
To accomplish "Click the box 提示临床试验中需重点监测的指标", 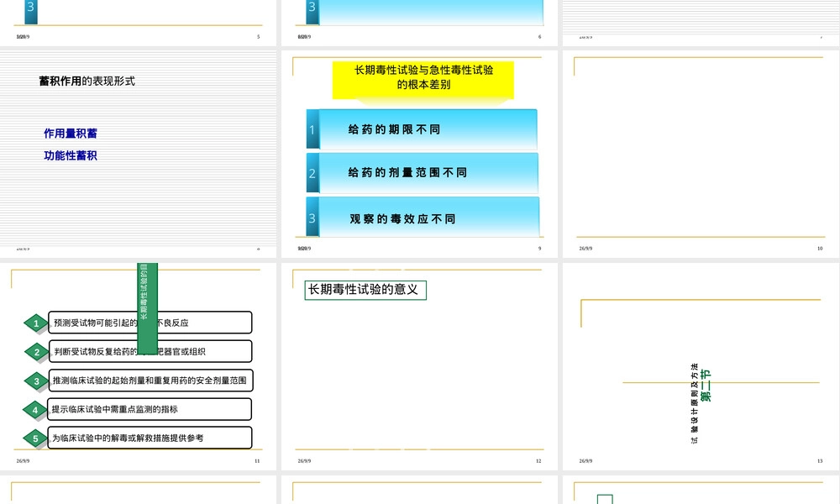I will pos(150,409).
